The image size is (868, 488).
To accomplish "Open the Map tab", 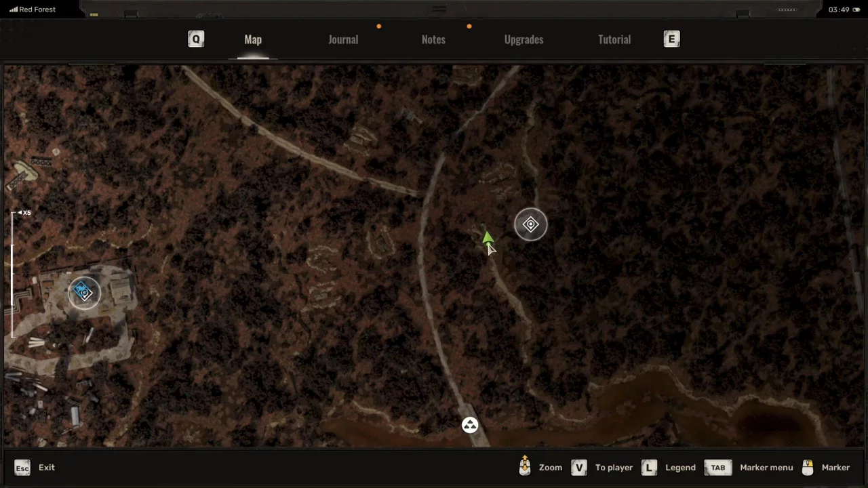I will coord(253,39).
